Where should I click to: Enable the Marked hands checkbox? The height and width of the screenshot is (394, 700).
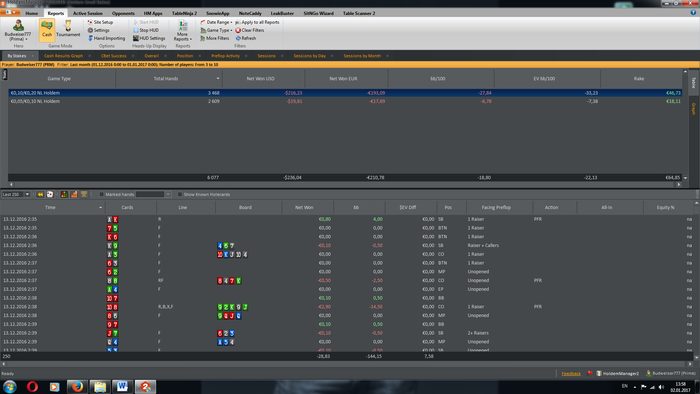point(101,194)
